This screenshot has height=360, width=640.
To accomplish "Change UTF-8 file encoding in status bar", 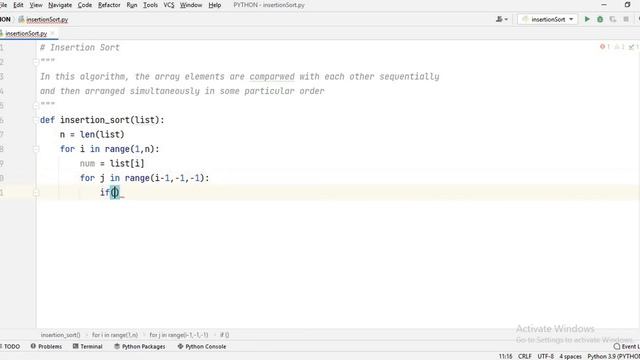I will [x=545, y=356].
